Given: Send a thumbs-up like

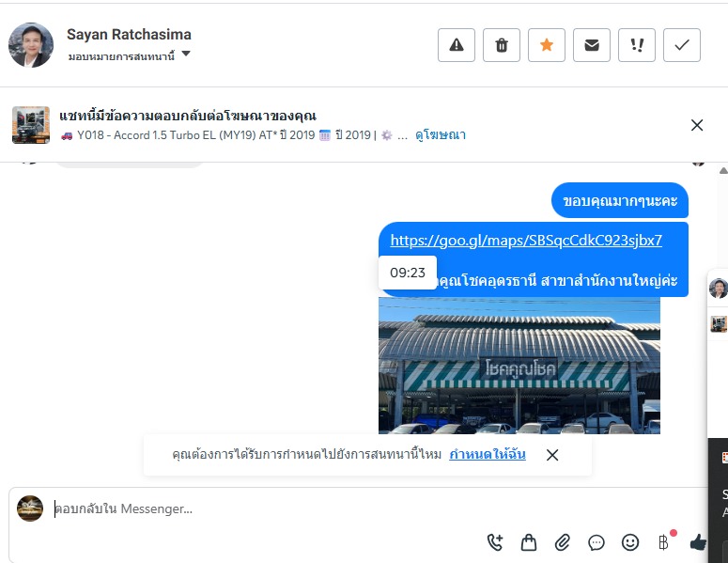Looking at the screenshot, I should (x=698, y=542).
